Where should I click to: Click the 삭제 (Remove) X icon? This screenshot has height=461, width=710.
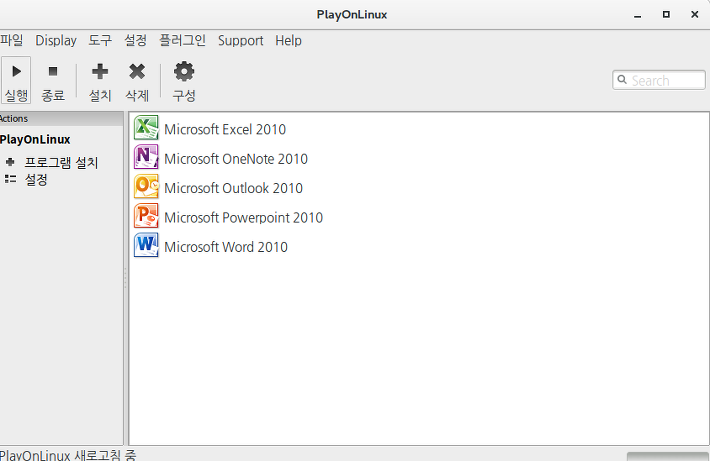coord(137,72)
